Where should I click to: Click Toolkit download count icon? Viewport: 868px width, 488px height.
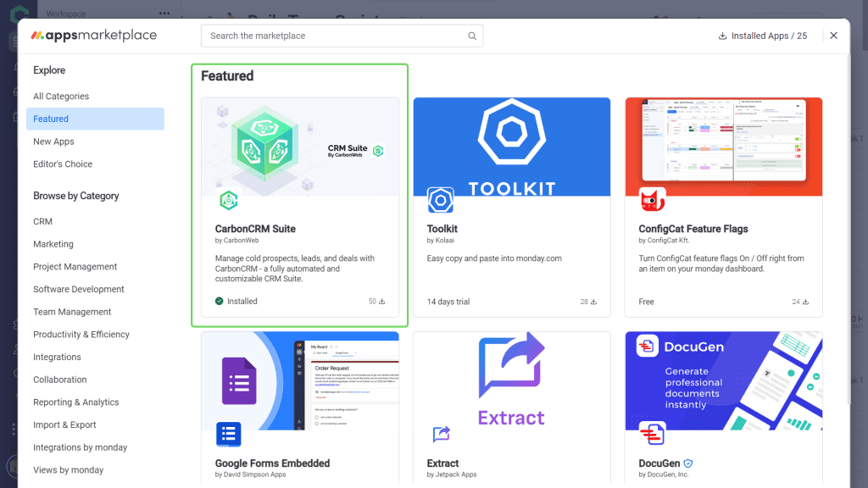[594, 302]
